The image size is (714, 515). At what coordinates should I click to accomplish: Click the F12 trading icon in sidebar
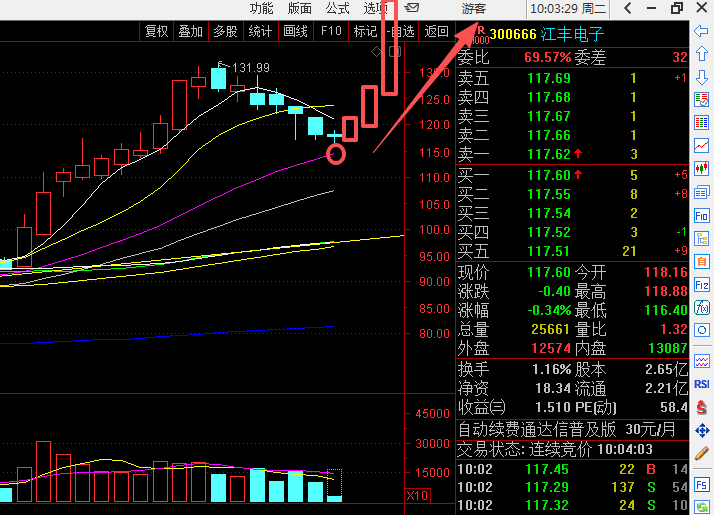tap(701, 285)
